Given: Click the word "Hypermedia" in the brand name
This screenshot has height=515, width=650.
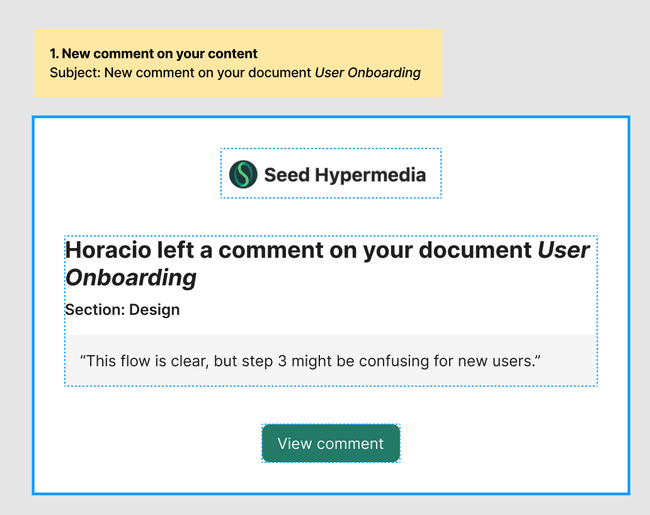Looking at the screenshot, I should point(370,175).
